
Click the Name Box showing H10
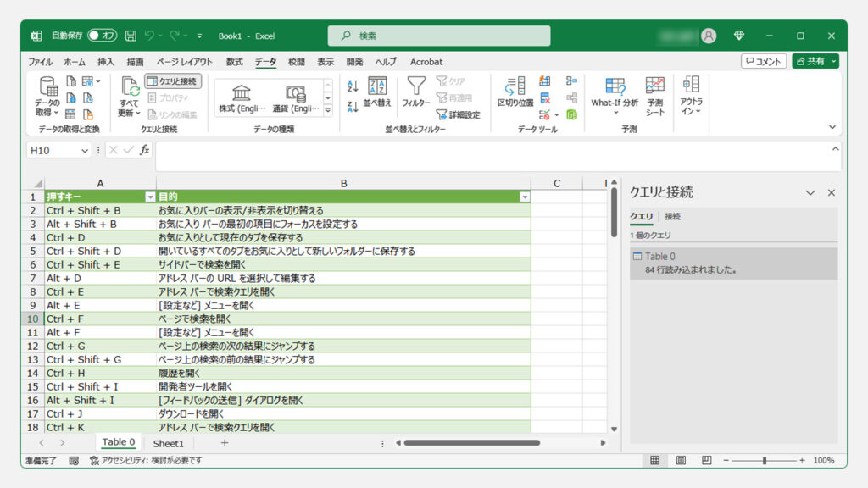tap(53, 150)
